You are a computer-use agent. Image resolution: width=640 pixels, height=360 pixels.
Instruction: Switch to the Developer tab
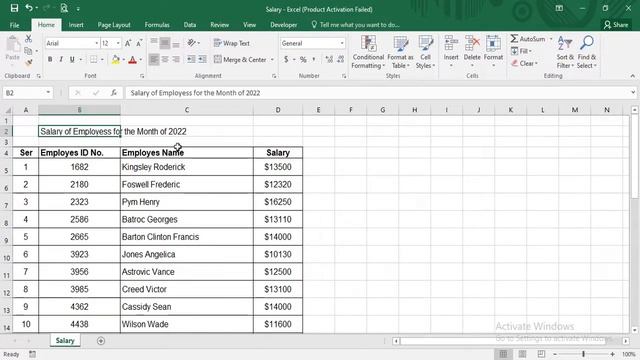coord(284,25)
